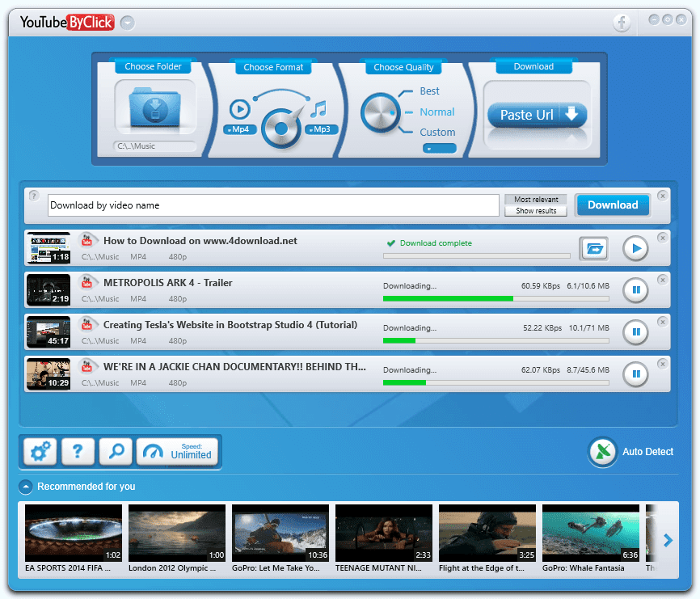Show next recommended videos arrow
Viewport: 700px width, 599px height.
click(668, 541)
